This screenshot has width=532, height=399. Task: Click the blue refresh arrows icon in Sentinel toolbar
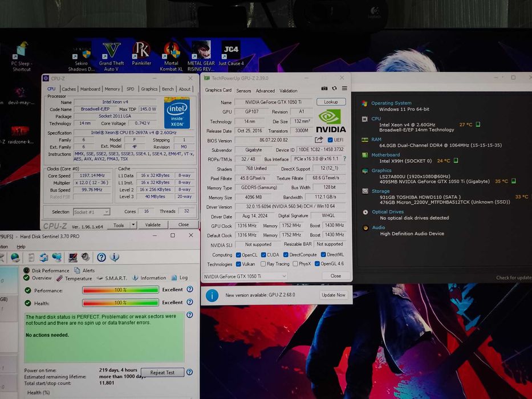tap(44, 258)
